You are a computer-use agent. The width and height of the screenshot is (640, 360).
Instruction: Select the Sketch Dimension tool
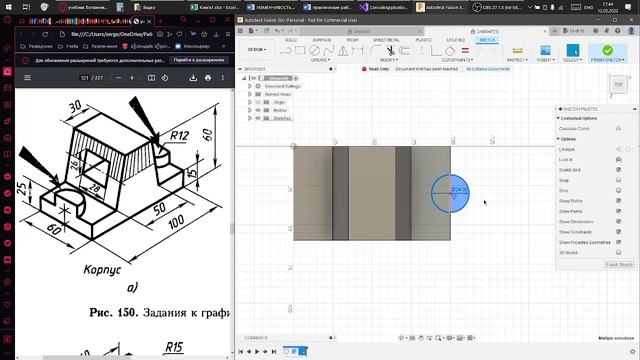coord(358,51)
